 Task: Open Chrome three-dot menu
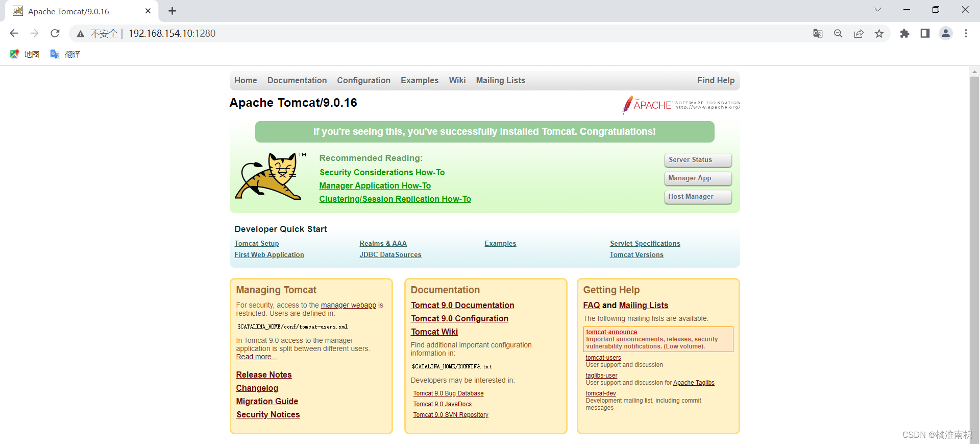pos(966,33)
